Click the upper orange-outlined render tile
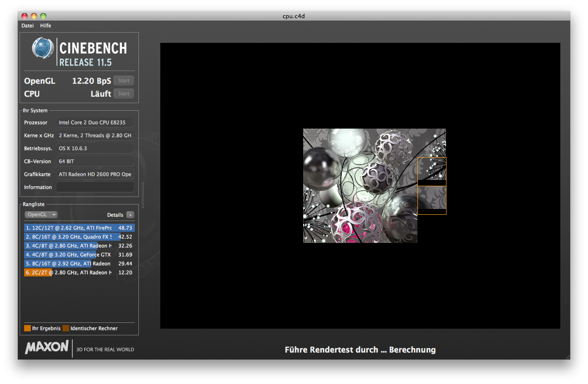 432,171
